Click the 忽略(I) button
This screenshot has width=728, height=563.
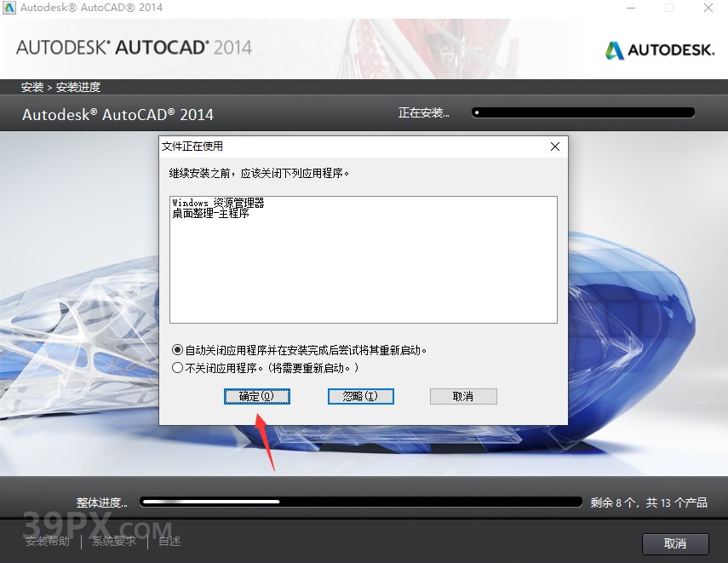coord(360,396)
